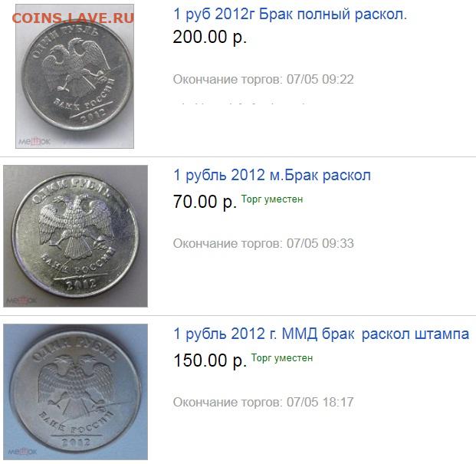This screenshot has width=476, height=464.
Task: Open the '1 рубль 2012 м.Брак раскол' listing
Action: (x=272, y=175)
